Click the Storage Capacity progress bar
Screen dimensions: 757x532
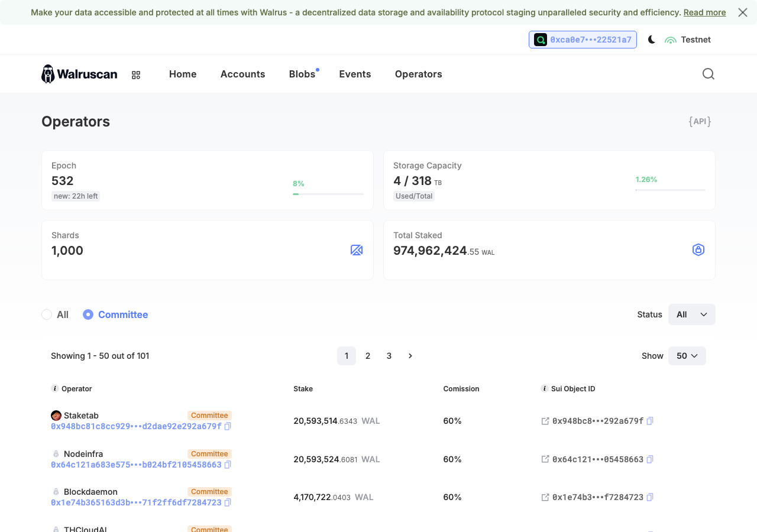[x=671, y=190]
